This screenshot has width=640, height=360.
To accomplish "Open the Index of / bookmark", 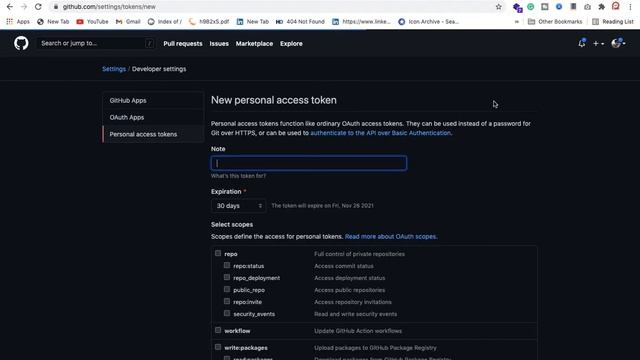I will pyautogui.click(x=165, y=22).
